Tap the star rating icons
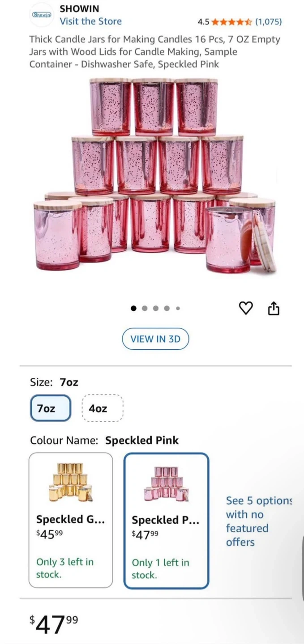The image size is (304, 644). [231, 21]
